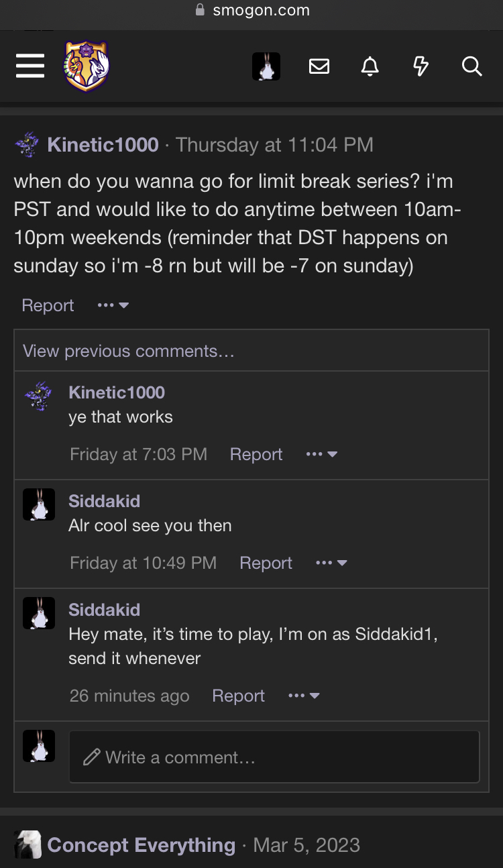The height and width of the screenshot is (868, 503).
Task: Tap the Smogon shield logo
Action: pos(87,66)
